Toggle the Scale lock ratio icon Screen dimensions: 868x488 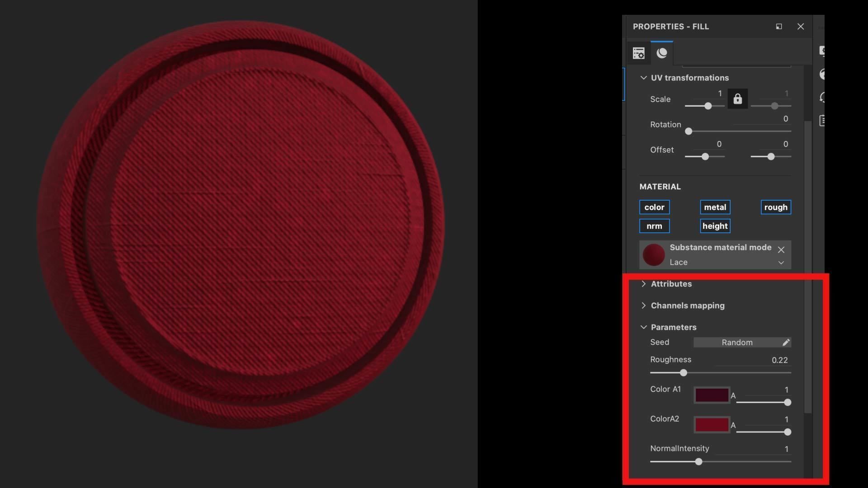[x=737, y=99]
